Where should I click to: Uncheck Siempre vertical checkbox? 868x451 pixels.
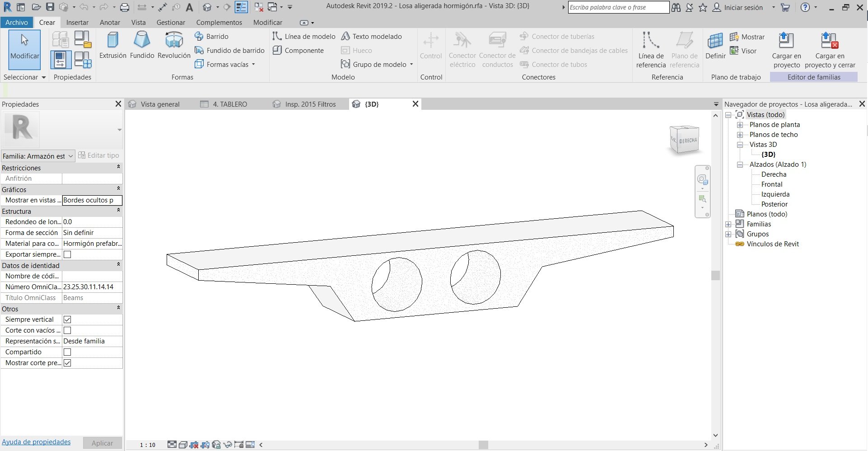point(67,319)
